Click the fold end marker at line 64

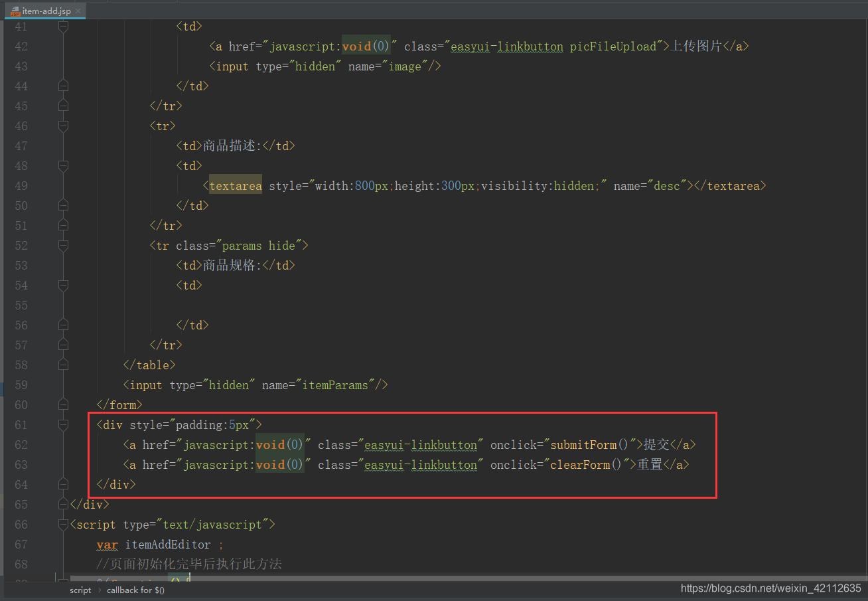[x=63, y=485]
